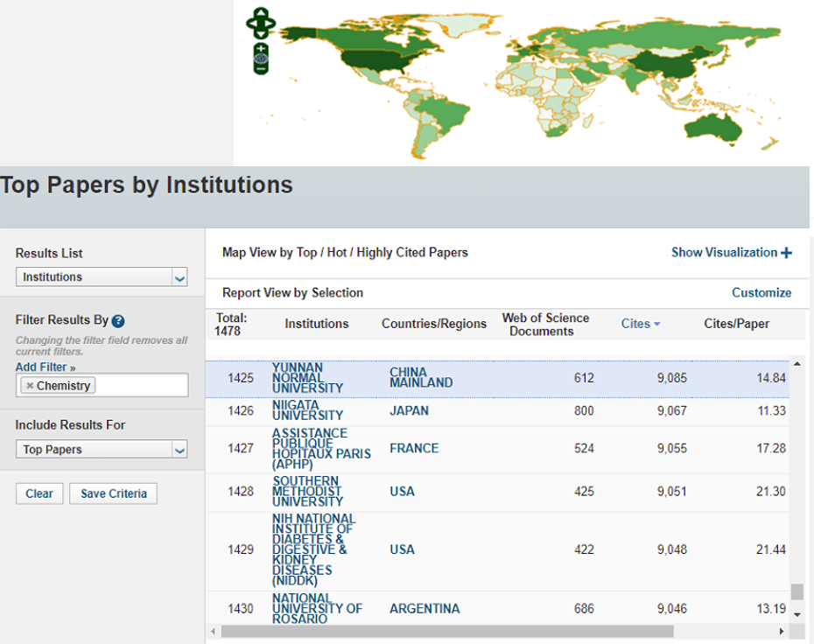Remove the Chemistry filter tag
The height and width of the screenshot is (644, 814).
(30, 386)
